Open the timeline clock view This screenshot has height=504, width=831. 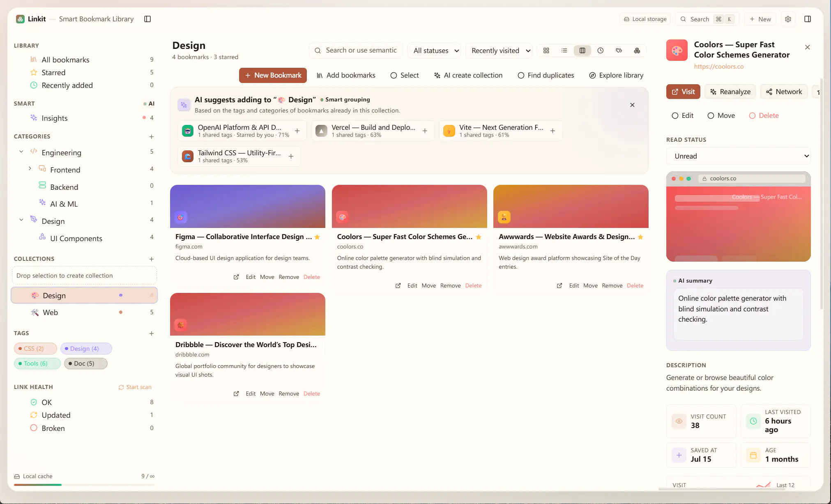pos(600,51)
